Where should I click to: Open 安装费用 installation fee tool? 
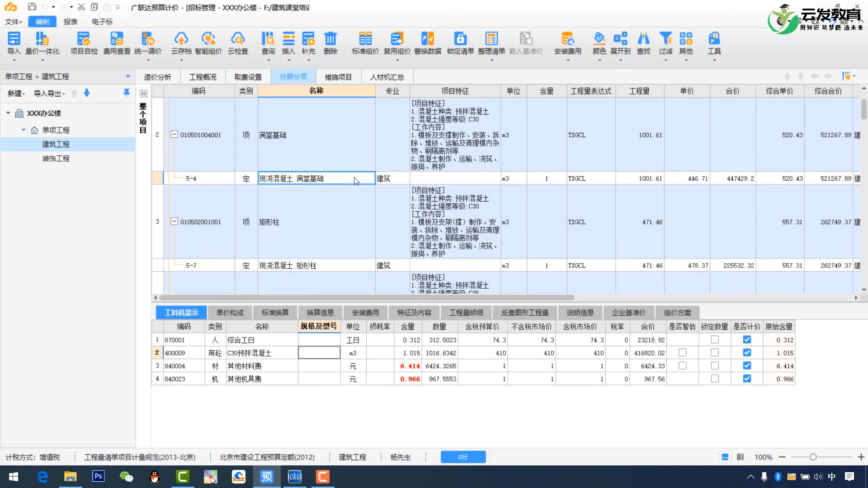pos(568,44)
